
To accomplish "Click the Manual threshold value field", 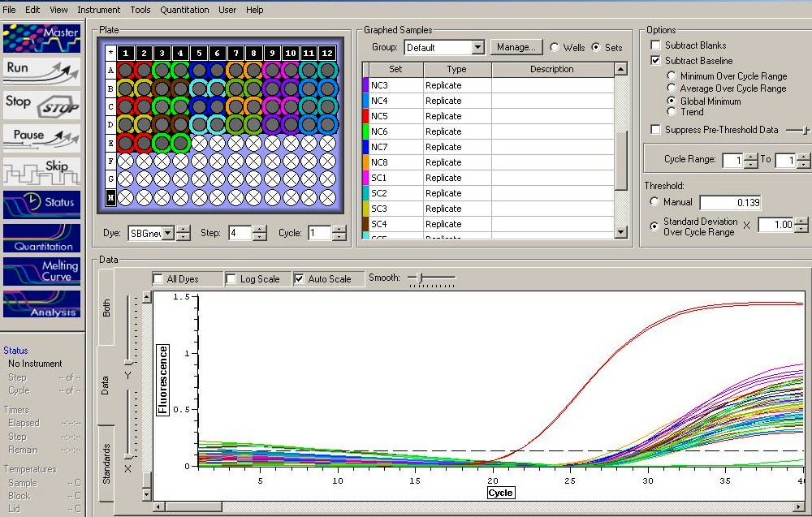I will (731, 202).
